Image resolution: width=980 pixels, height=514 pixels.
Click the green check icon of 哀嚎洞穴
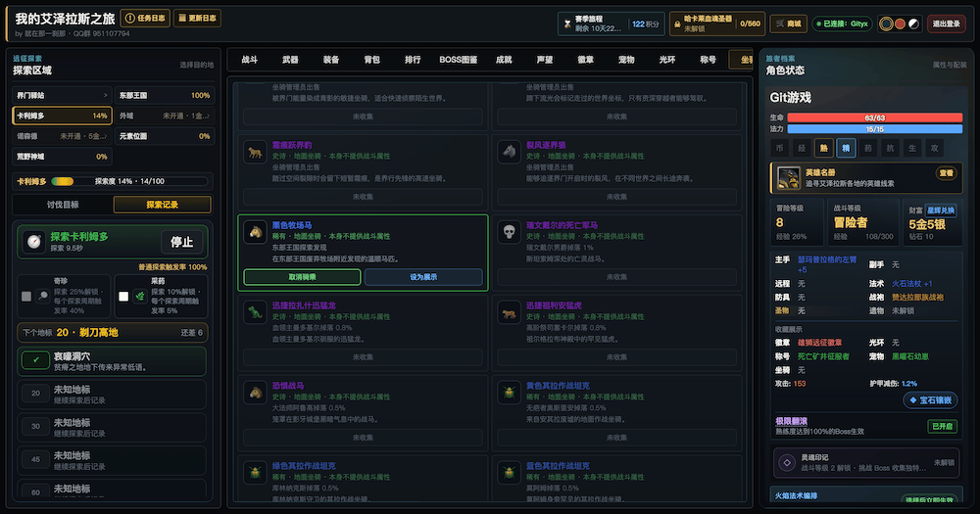click(x=35, y=360)
